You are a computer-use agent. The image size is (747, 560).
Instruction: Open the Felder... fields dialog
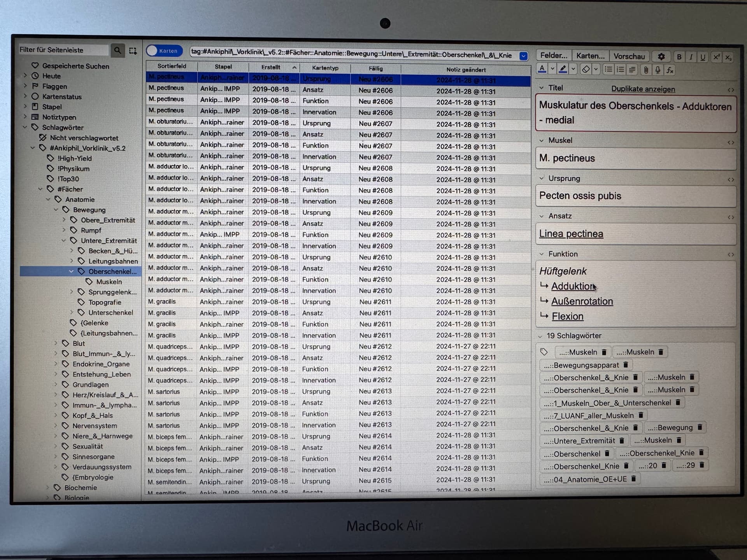(x=553, y=55)
